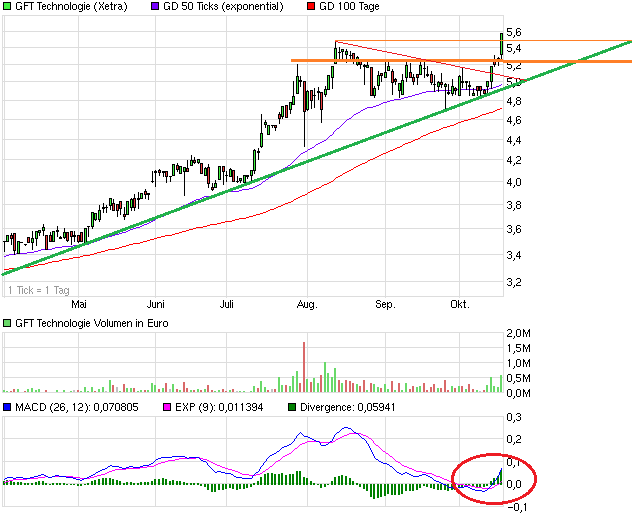Click the green GFT Technologie legend swatch

tap(7, 6)
